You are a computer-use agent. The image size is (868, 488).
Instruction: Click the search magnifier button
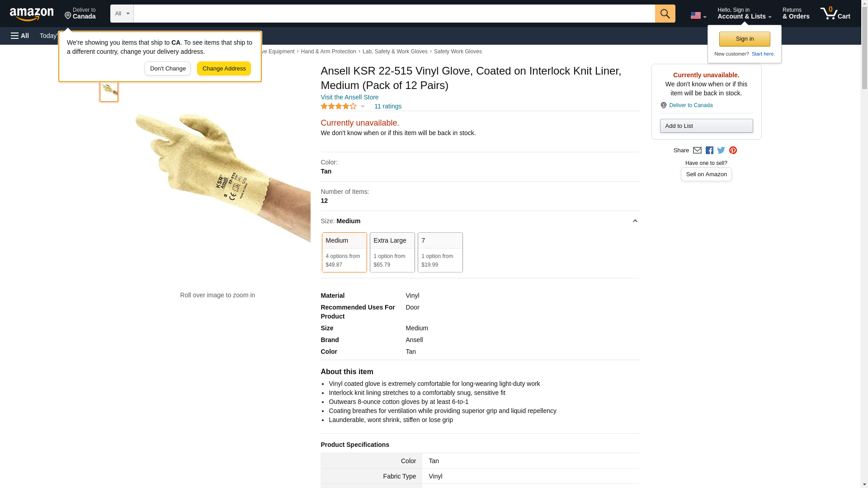click(x=665, y=14)
